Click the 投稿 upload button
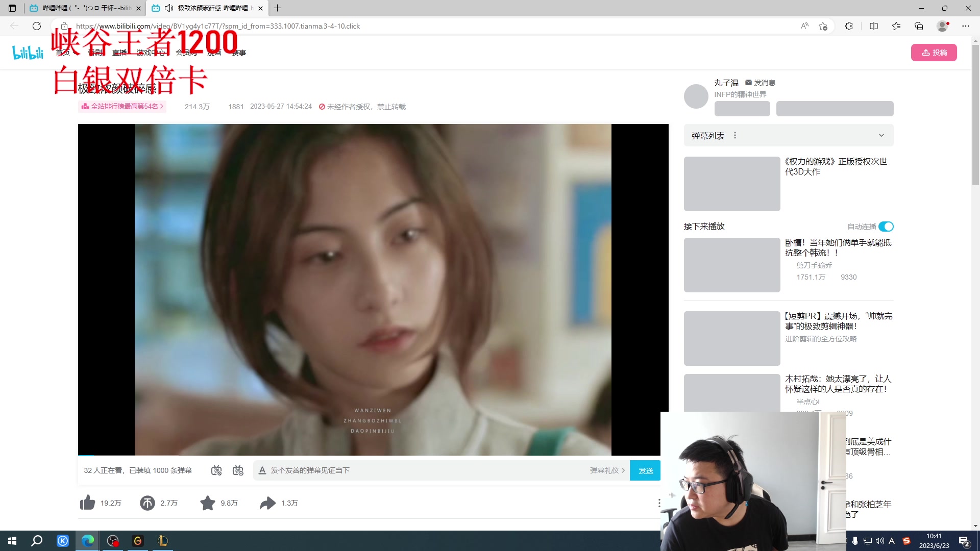980x551 pixels. coord(934,53)
